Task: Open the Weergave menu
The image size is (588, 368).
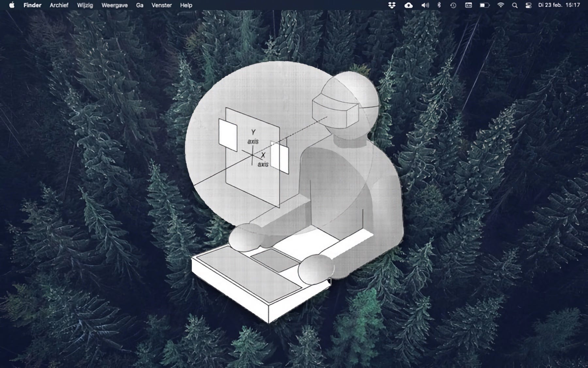Action: [114, 5]
